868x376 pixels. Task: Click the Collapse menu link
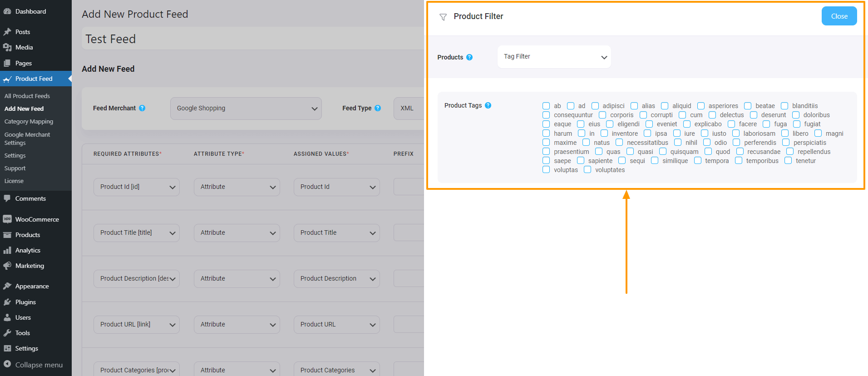(x=36, y=365)
